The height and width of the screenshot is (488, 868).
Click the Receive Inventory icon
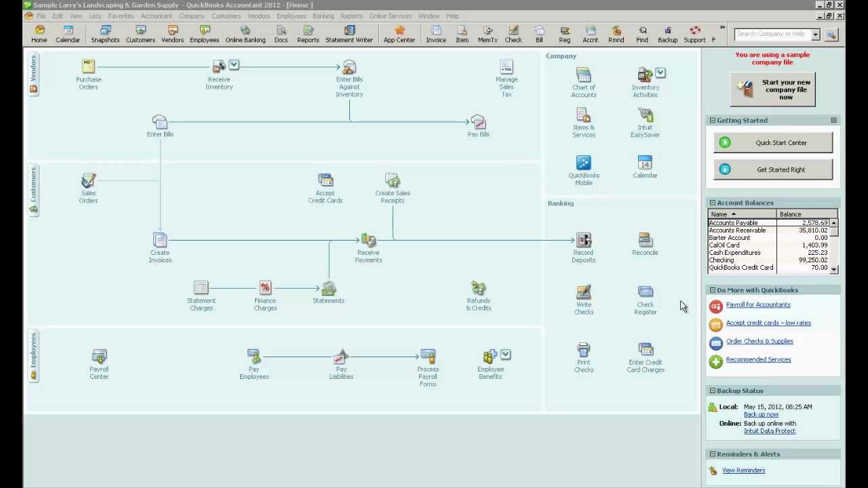tap(218, 66)
